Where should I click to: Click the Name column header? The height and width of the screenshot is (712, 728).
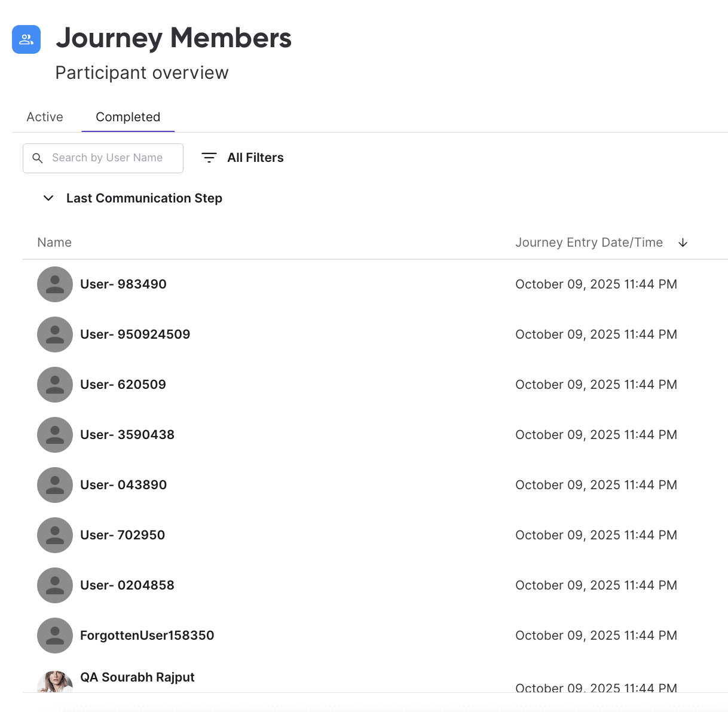(x=54, y=243)
